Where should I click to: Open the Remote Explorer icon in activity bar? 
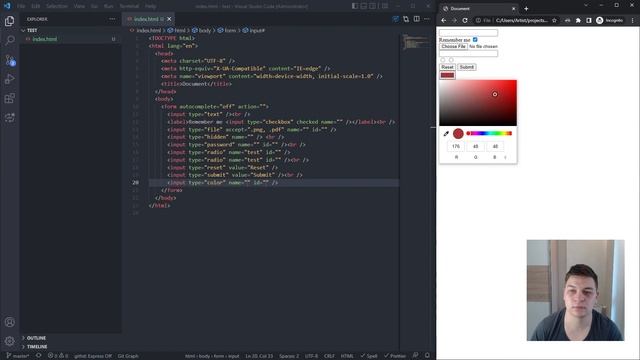(x=9, y=118)
